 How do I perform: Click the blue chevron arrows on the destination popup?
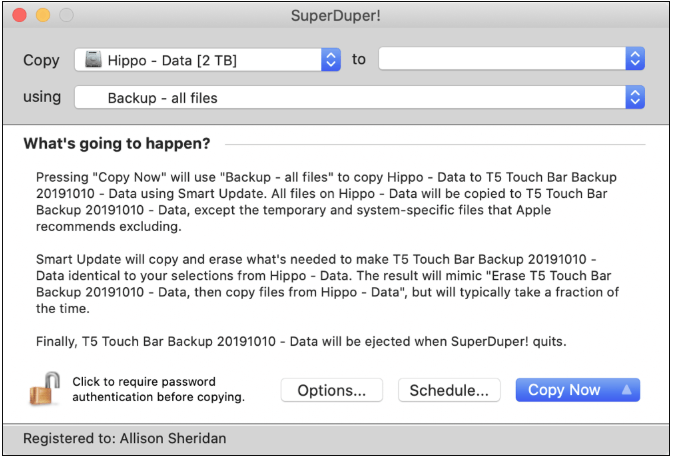635,60
